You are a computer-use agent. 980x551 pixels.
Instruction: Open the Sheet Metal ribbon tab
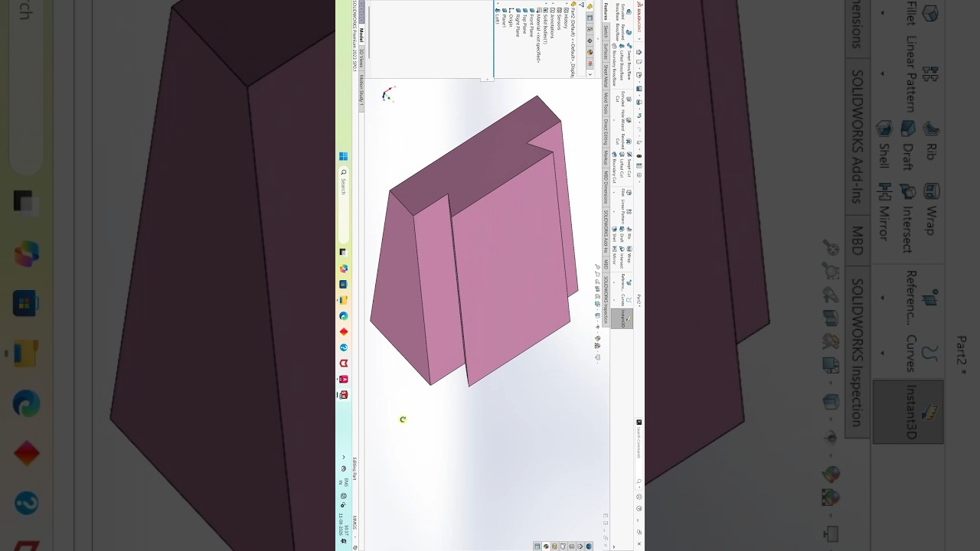pyautogui.click(x=605, y=76)
